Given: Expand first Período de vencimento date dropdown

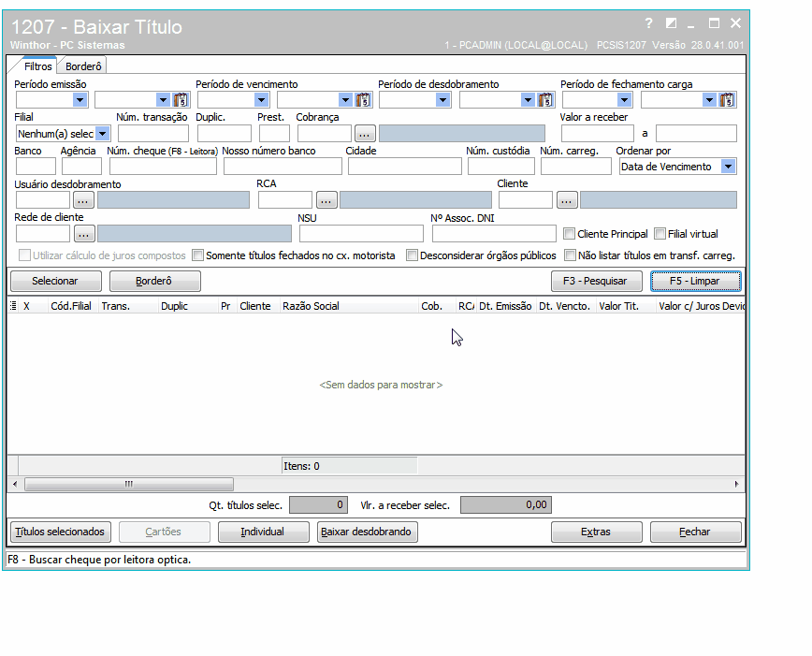Looking at the screenshot, I should [x=262, y=99].
